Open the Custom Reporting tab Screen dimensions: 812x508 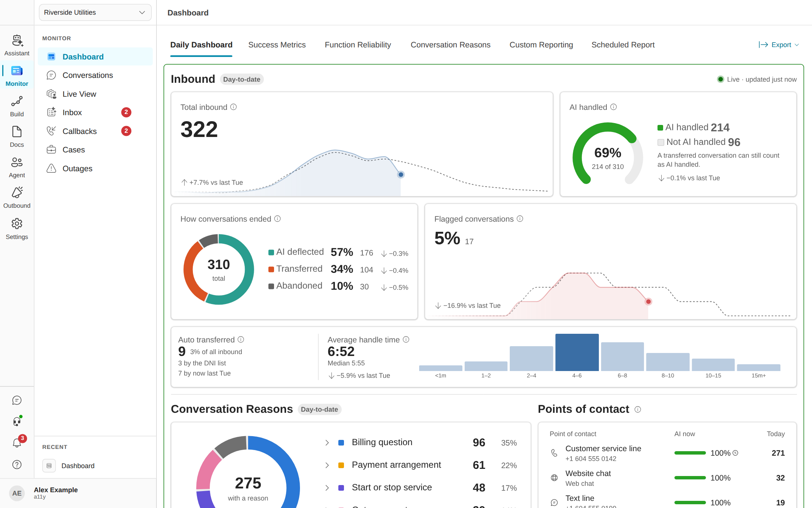(541, 45)
